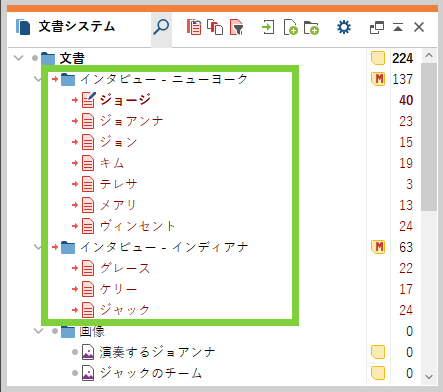Collapse the 画像 folder chevron
Screen dimensions: 443x392
point(39,331)
